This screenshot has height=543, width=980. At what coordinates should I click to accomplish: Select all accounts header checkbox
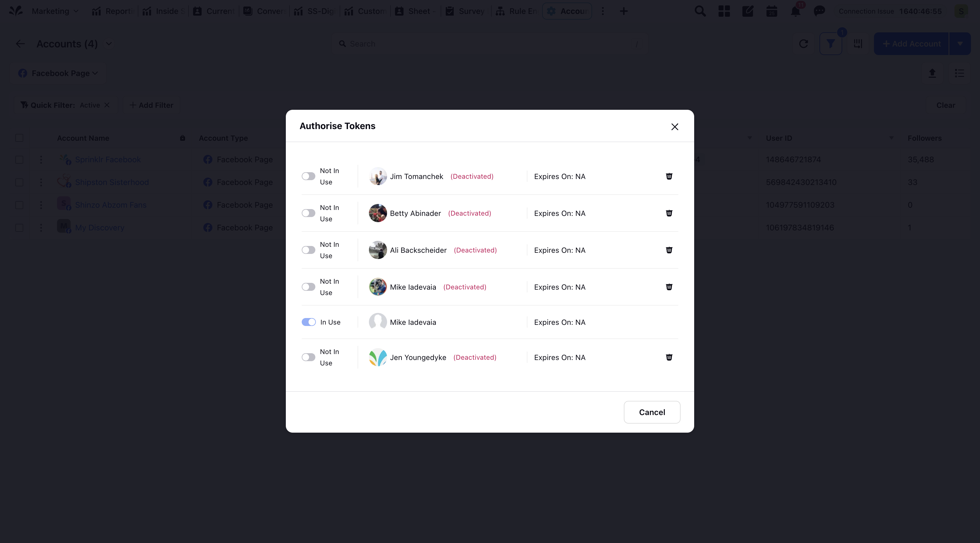(x=19, y=138)
